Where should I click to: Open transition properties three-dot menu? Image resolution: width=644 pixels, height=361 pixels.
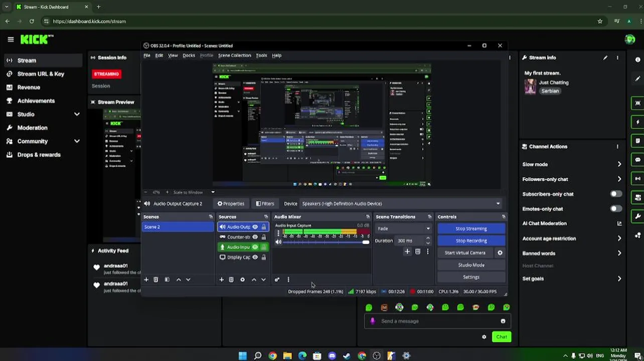pos(427,252)
